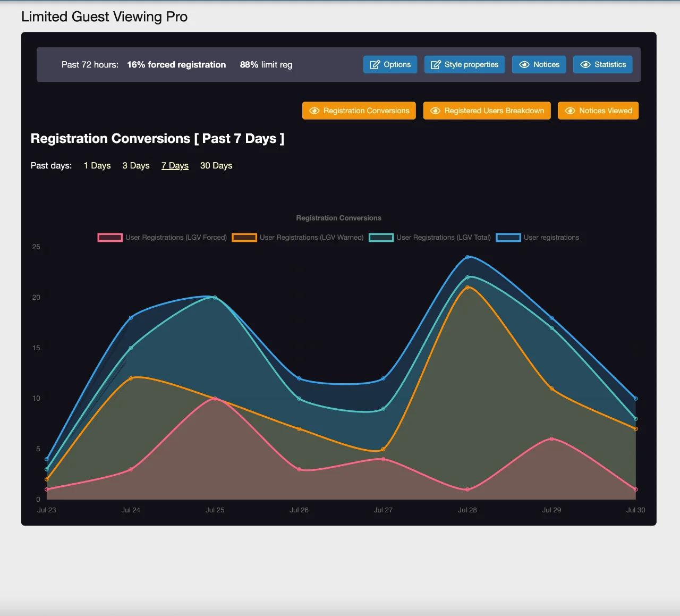Open the Style properties page

point(471,65)
